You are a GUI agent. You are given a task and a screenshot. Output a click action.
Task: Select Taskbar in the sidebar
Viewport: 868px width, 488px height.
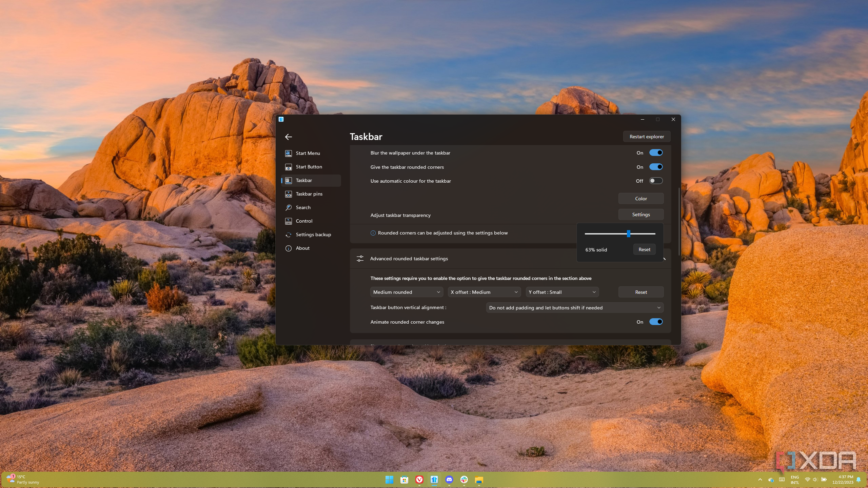[311, 180]
